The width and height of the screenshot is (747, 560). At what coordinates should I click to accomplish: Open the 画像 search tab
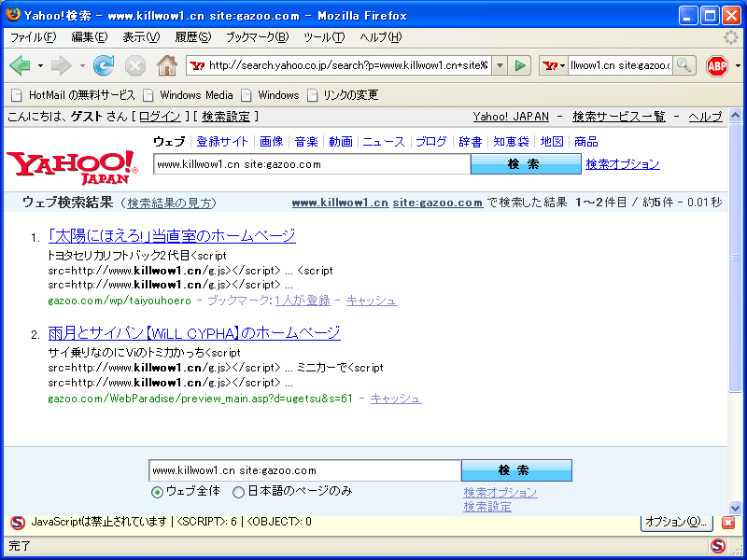[x=272, y=142]
